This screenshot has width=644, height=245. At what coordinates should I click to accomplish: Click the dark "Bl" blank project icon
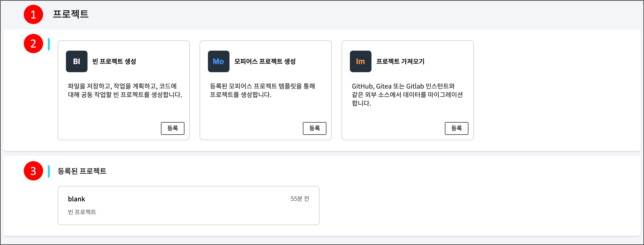(77, 61)
